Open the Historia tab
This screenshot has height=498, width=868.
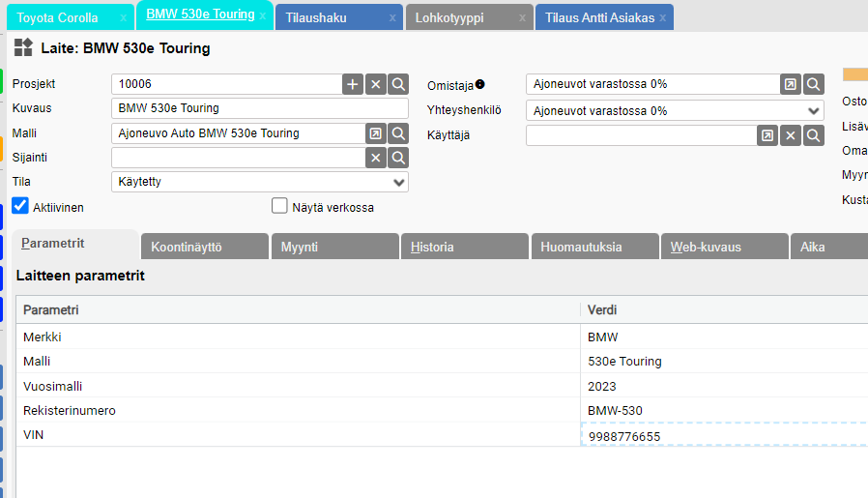coord(465,247)
